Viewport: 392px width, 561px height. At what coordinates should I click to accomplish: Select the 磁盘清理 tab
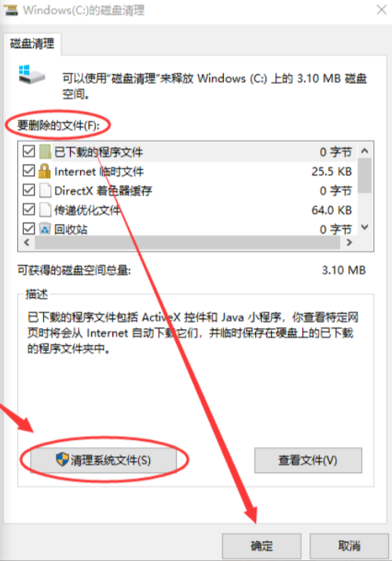(32, 44)
